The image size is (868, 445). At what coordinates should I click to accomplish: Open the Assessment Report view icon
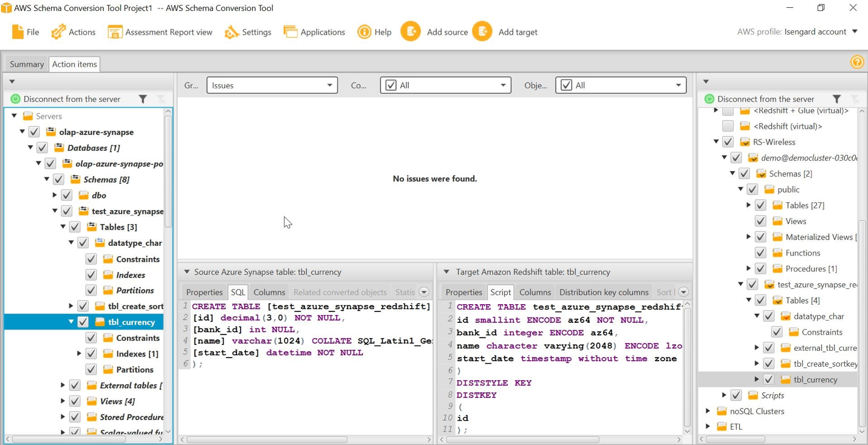coord(115,32)
